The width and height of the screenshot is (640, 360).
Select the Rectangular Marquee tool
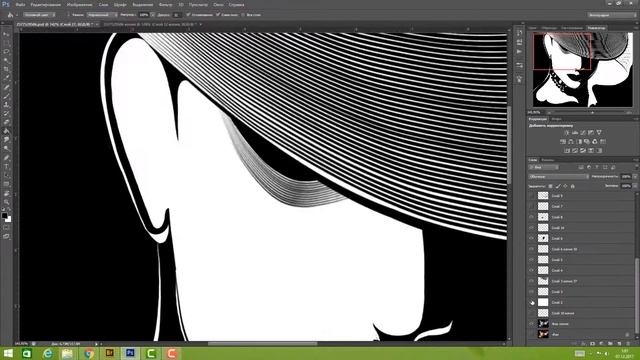(6, 43)
